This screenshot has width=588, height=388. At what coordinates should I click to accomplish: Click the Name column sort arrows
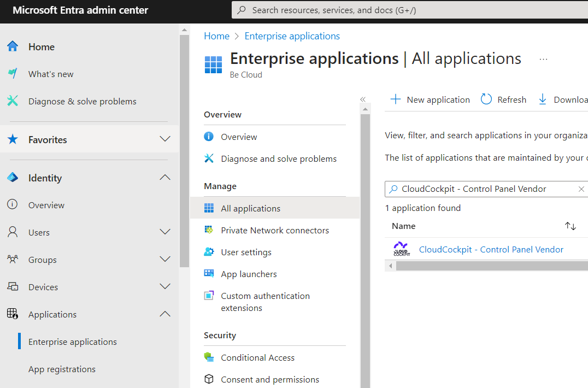pyautogui.click(x=571, y=226)
